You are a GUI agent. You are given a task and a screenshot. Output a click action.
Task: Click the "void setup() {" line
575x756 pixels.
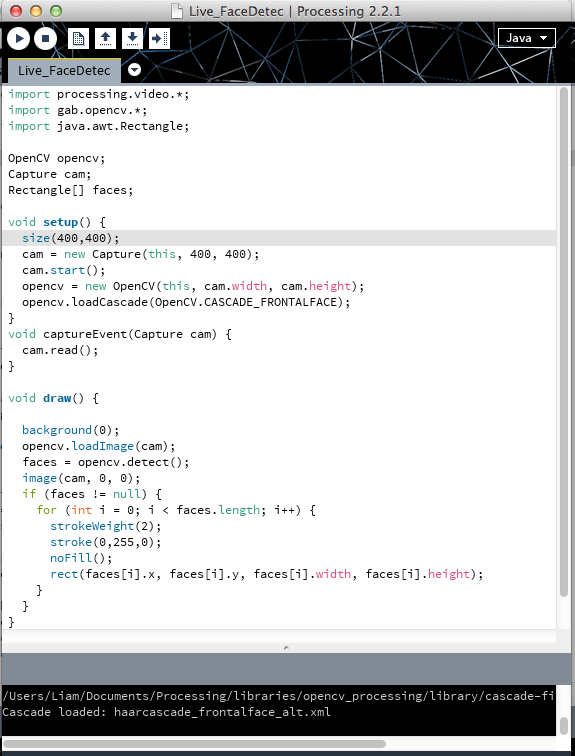coord(57,222)
